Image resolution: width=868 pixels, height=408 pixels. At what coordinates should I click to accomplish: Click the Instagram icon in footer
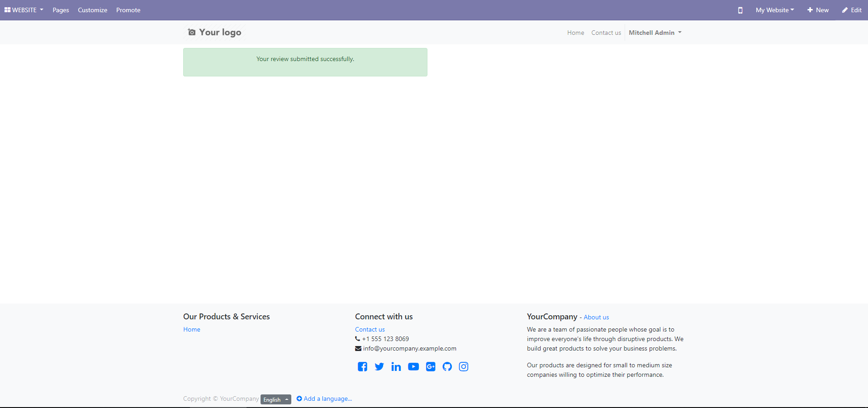click(x=464, y=366)
